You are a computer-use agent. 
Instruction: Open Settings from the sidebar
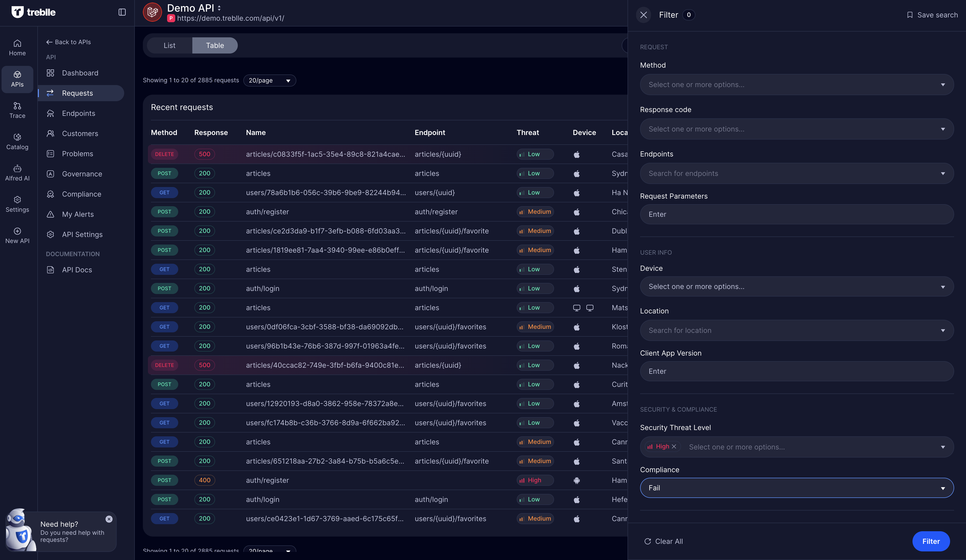click(x=17, y=203)
